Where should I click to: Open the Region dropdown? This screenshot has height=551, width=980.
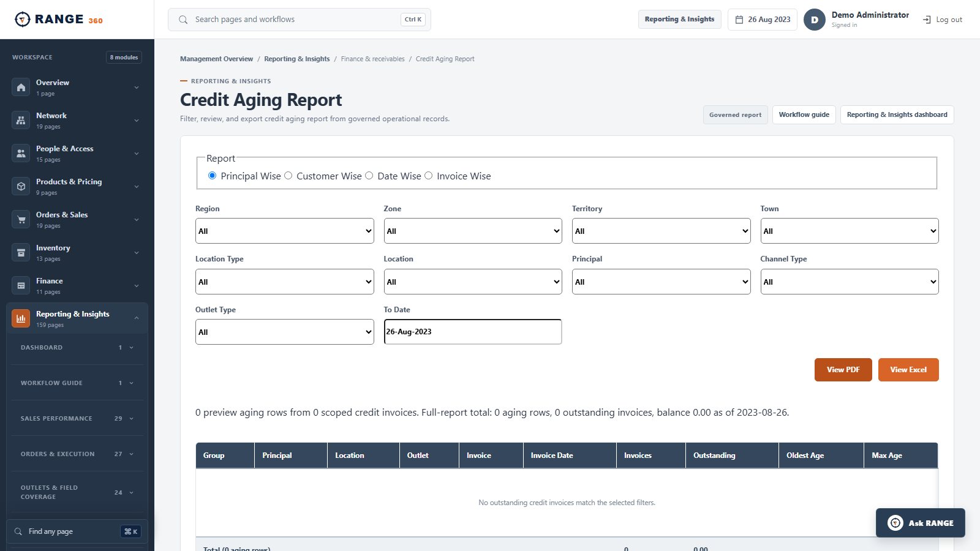coord(285,231)
